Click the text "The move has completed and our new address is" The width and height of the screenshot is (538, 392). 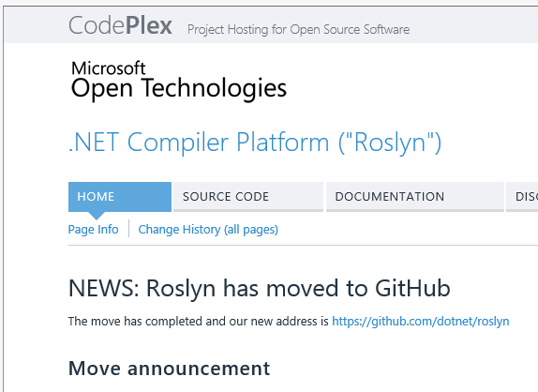tap(199, 322)
